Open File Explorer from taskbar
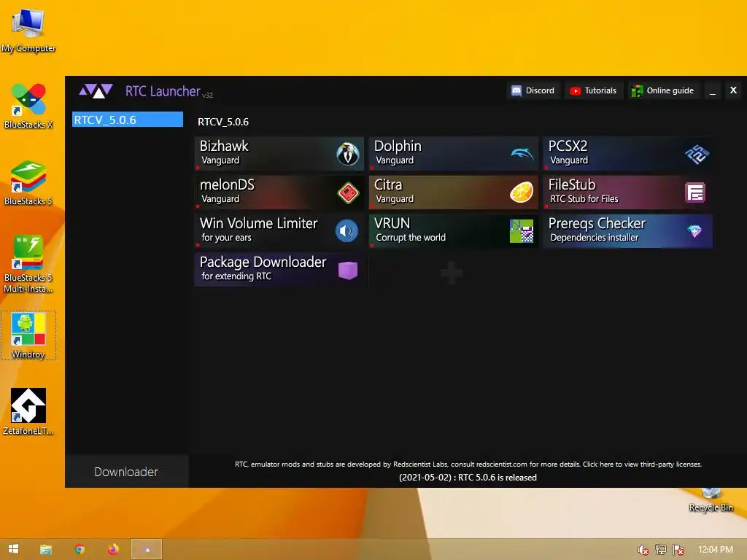 pyautogui.click(x=46, y=550)
